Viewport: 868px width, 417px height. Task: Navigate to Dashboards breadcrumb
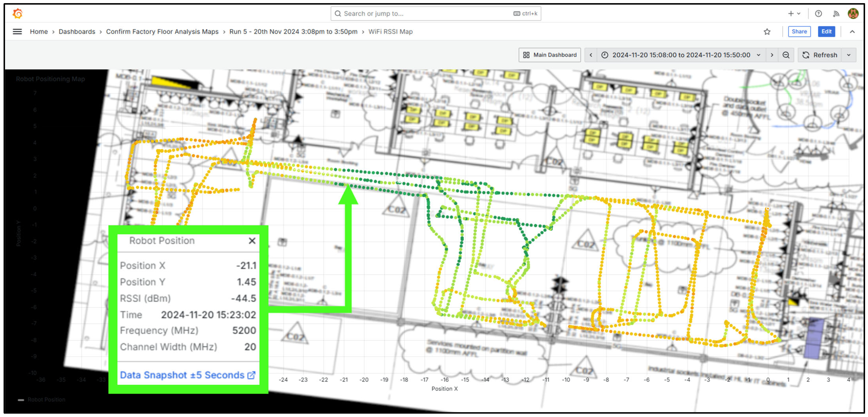77,32
